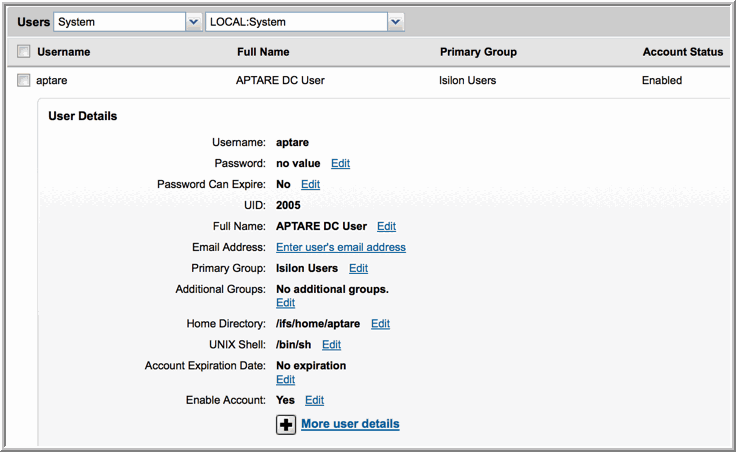Edit the Primary Group setting
Image resolution: width=736 pixels, height=452 pixels.
click(x=358, y=269)
